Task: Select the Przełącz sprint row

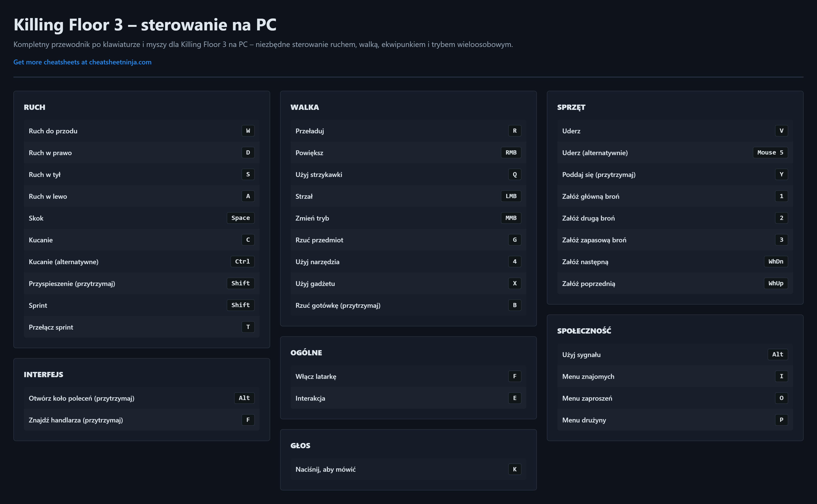Action: click(141, 327)
